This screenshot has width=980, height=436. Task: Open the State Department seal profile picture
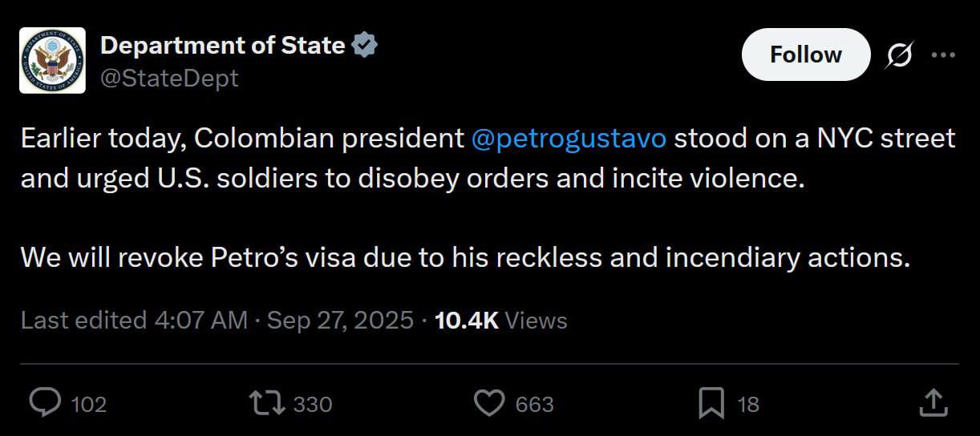(x=52, y=61)
